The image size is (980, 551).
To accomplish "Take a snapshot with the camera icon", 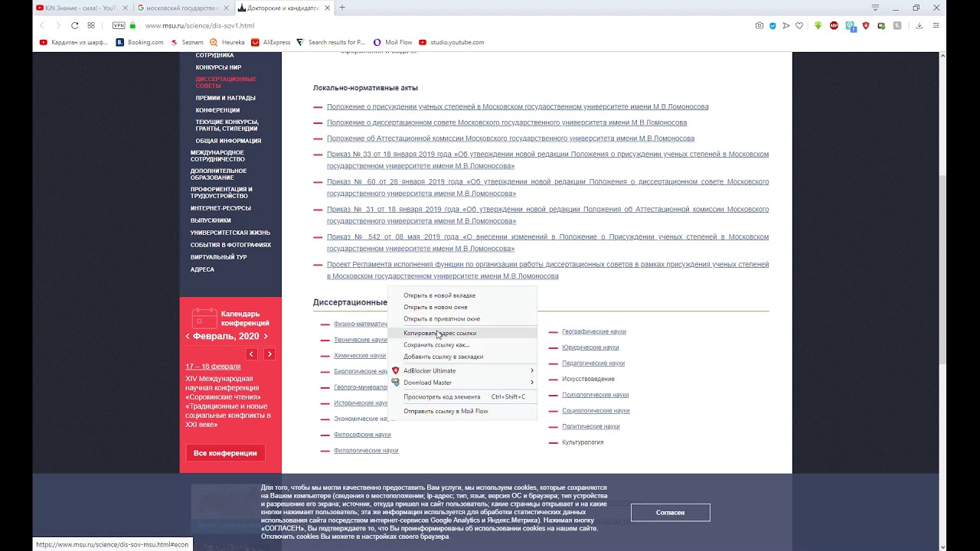I will [759, 25].
